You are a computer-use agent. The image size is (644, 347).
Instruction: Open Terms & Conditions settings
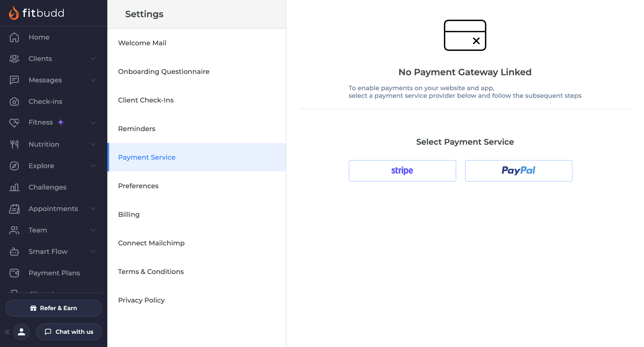197,272
